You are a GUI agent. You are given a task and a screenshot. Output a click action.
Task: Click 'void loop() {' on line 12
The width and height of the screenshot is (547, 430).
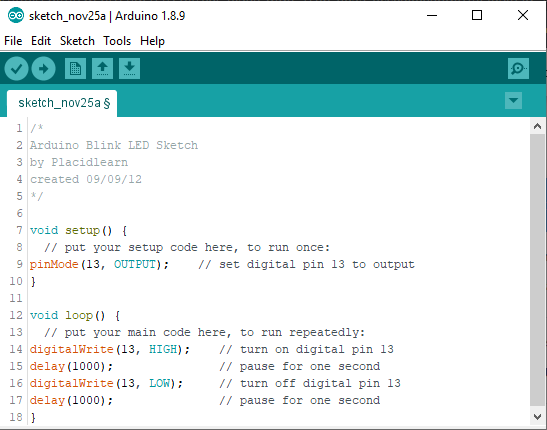click(75, 316)
